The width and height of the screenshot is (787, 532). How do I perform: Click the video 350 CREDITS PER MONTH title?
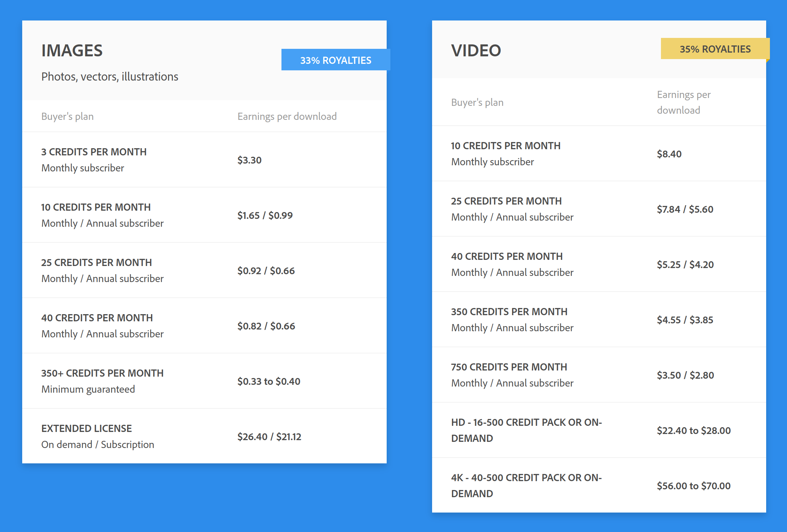(509, 312)
